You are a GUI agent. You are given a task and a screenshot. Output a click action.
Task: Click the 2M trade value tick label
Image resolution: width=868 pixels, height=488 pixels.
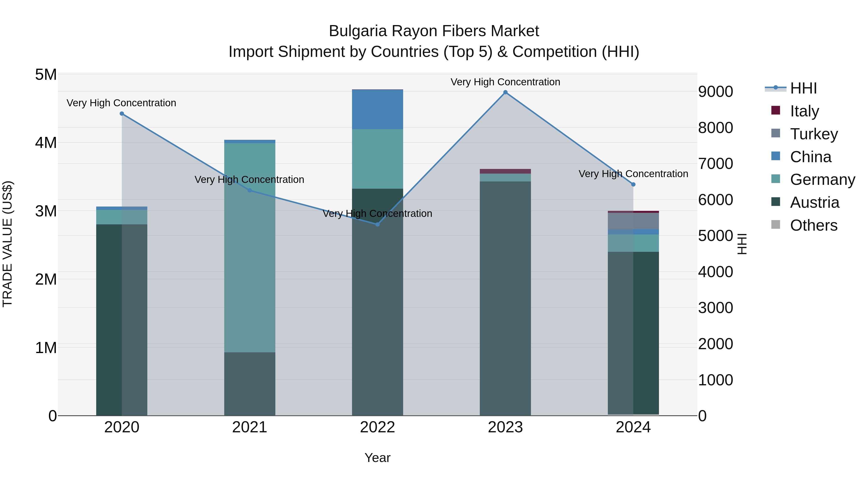[x=46, y=279]
